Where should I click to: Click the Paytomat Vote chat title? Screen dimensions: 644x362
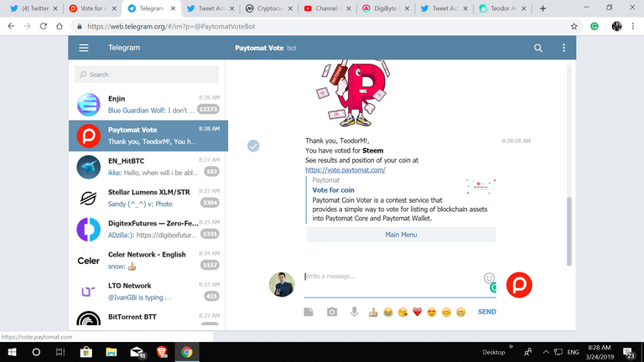click(x=259, y=48)
